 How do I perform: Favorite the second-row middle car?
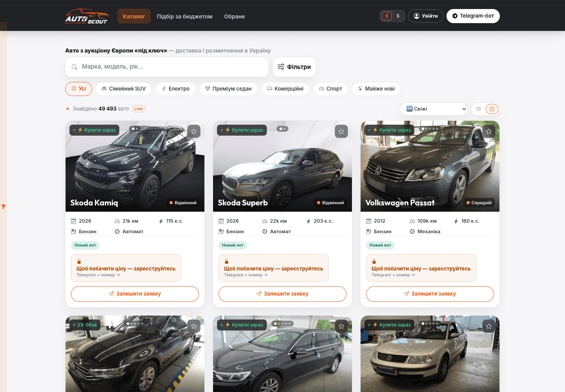tap(341, 326)
